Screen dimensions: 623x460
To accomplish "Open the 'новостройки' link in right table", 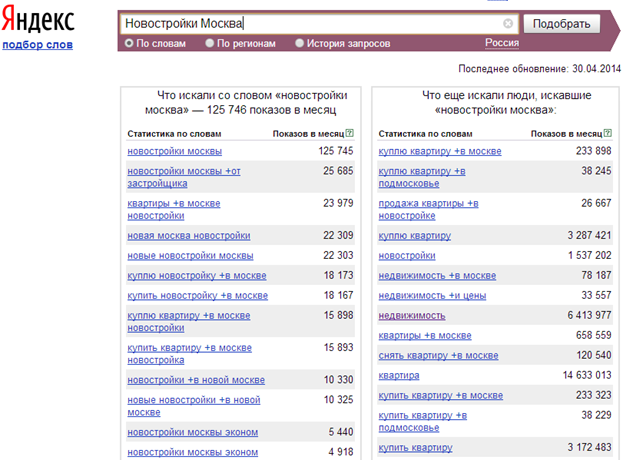I will 407,256.
